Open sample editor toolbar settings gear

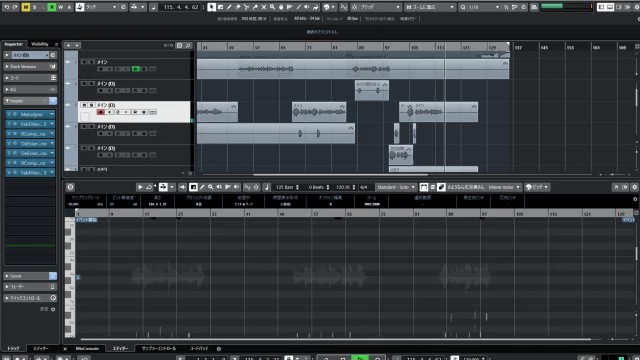click(634, 187)
